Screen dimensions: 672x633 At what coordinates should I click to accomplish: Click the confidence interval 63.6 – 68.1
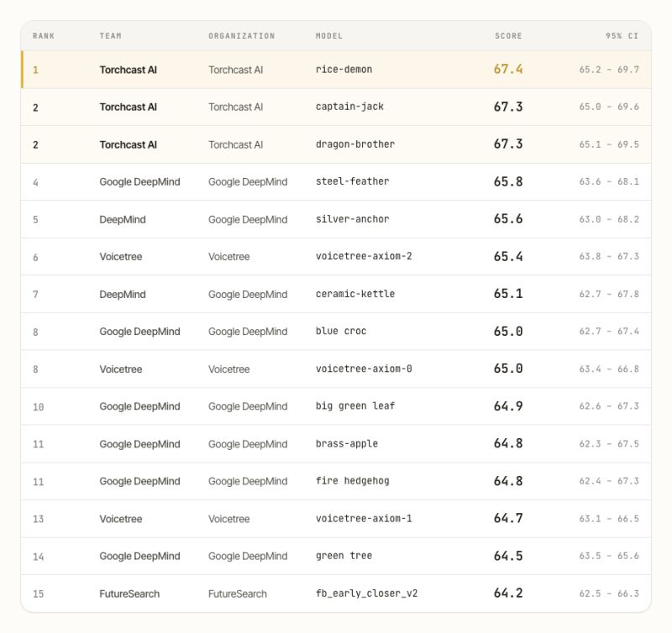pyautogui.click(x=608, y=181)
